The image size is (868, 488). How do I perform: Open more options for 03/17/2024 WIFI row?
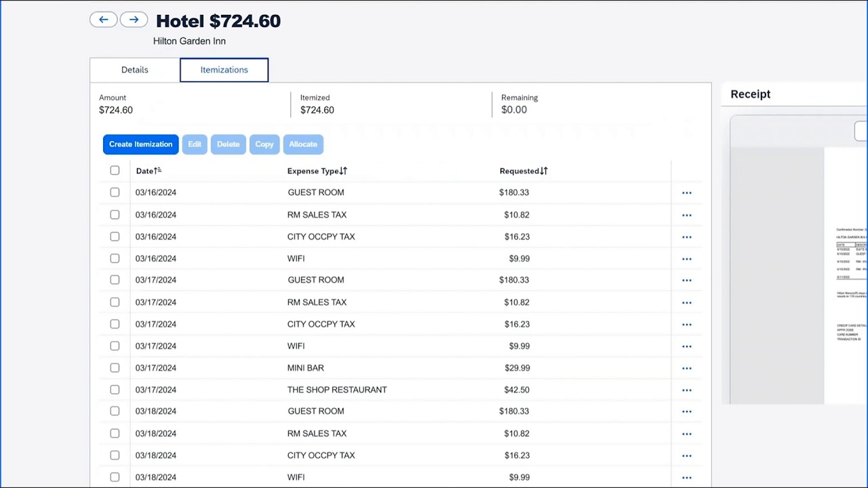coord(687,346)
